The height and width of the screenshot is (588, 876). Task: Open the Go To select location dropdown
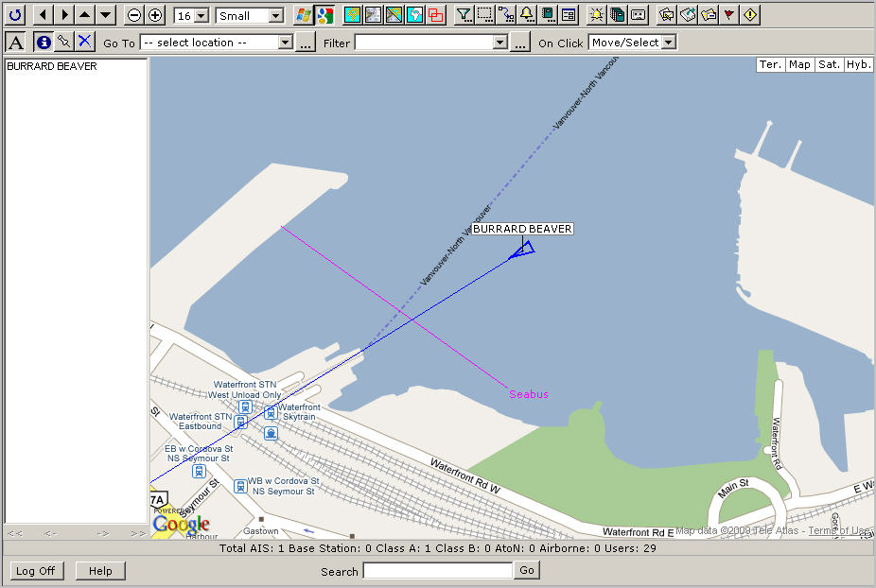point(217,43)
